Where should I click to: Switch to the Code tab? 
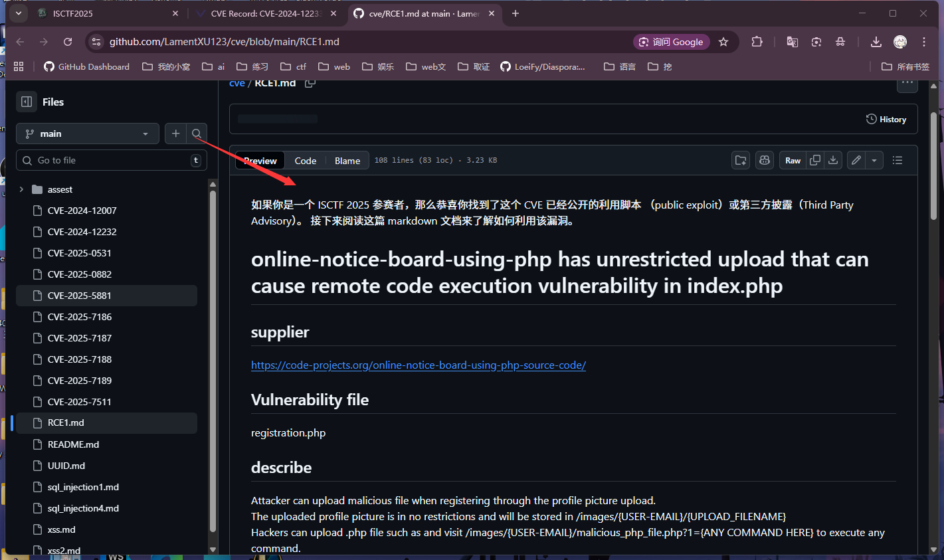pos(305,161)
